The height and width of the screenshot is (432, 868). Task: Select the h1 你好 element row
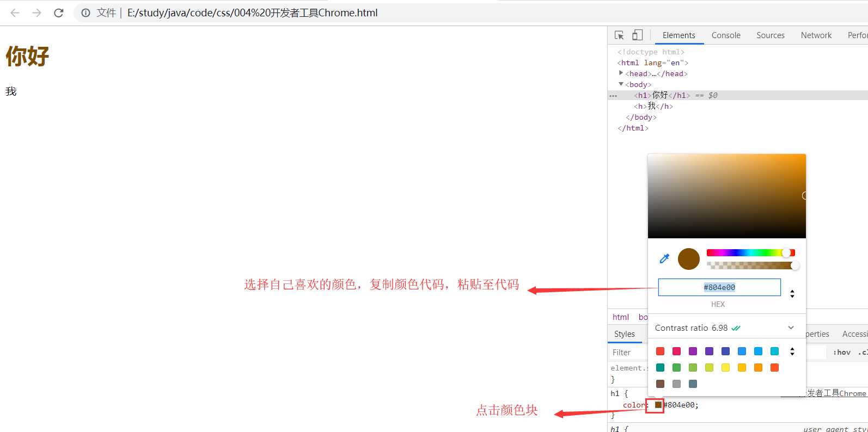click(x=738, y=95)
